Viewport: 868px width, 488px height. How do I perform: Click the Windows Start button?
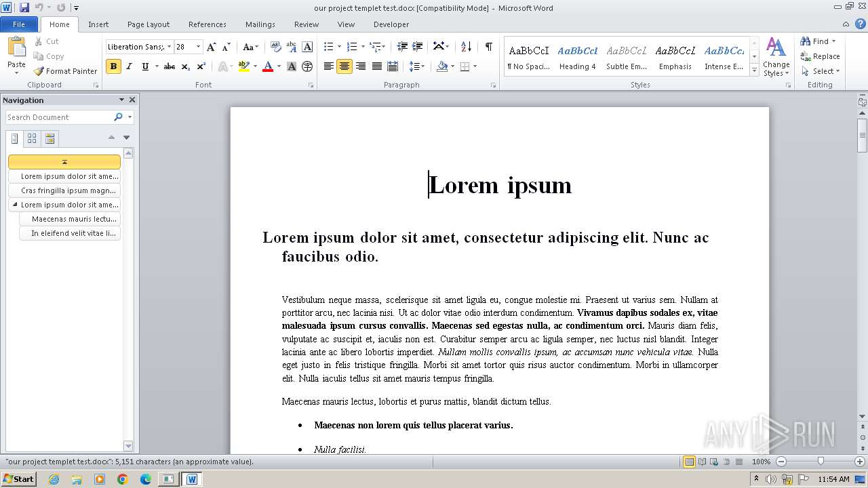point(18,479)
